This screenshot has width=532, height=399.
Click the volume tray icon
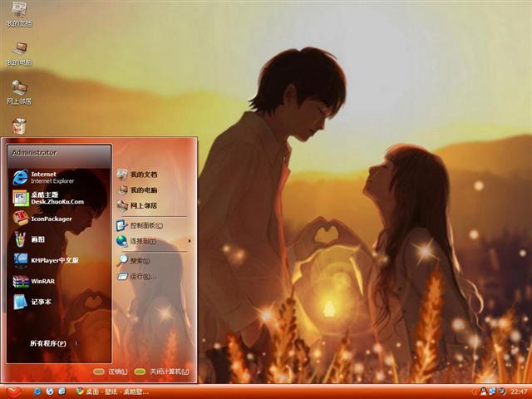click(502, 392)
